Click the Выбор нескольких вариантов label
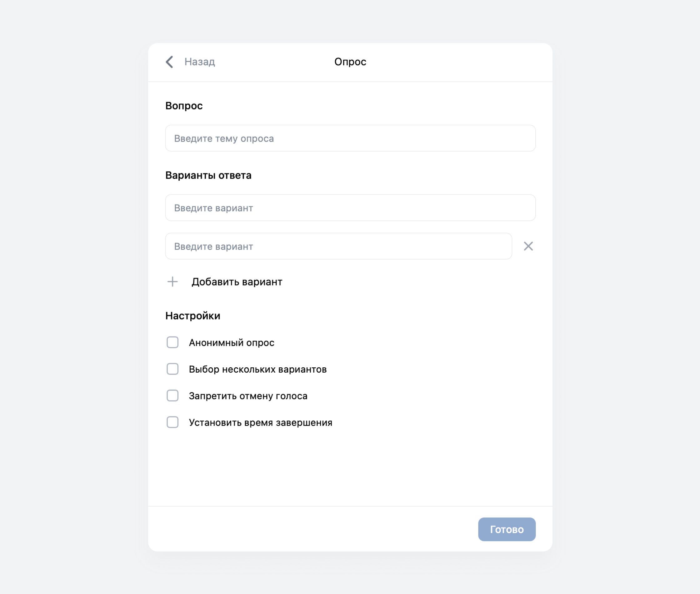Viewport: 700px width, 594px height. tap(258, 370)
